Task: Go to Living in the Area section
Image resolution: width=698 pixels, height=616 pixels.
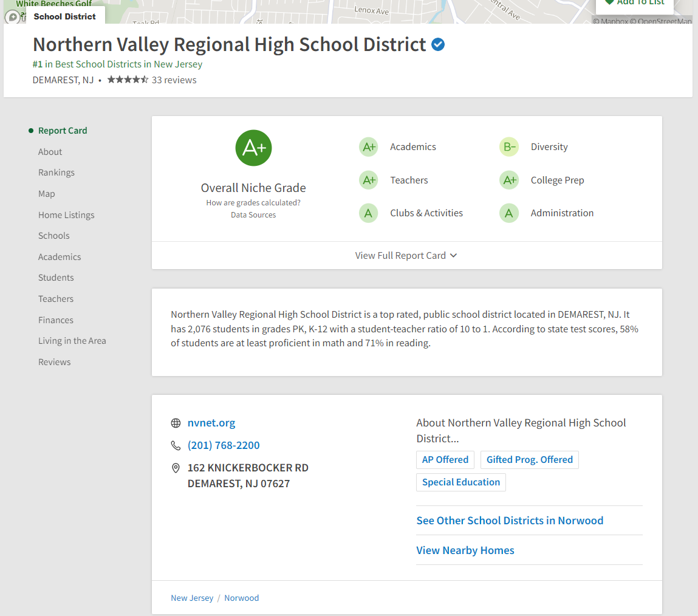Action: coord(72,341)
